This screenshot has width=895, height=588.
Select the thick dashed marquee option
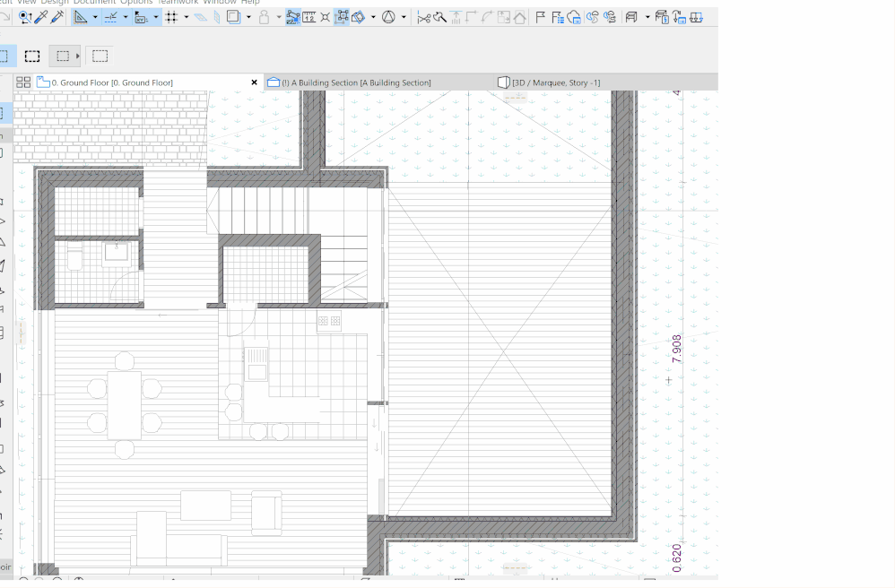tap(32, 56)
